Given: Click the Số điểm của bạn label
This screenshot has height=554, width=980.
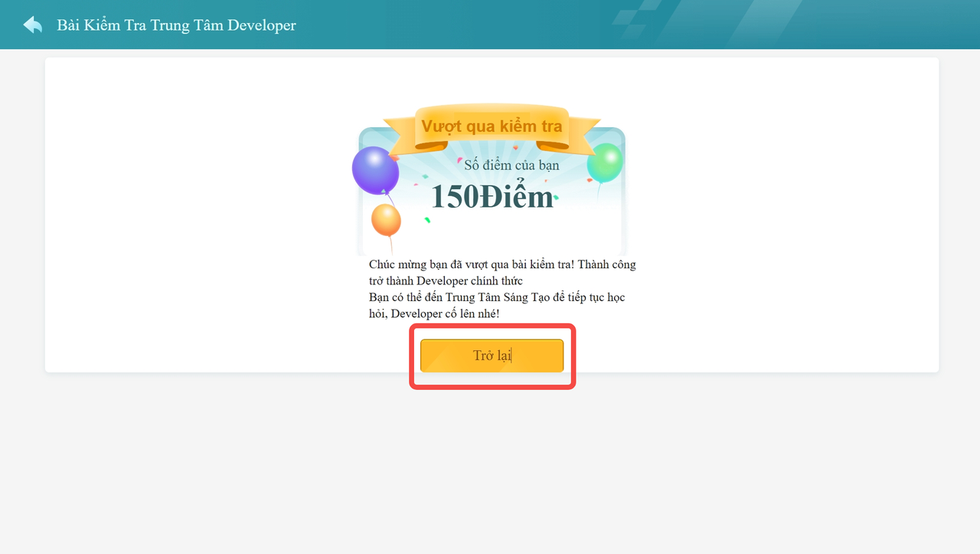Looking at the screenshot, I should coord(511,165).
